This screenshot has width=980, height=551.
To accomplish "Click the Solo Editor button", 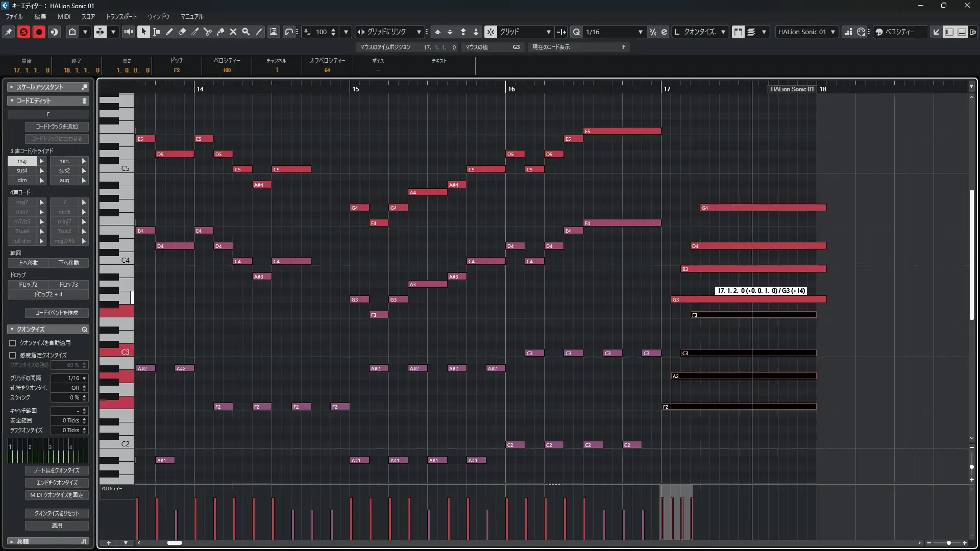I will coord(23,32).
